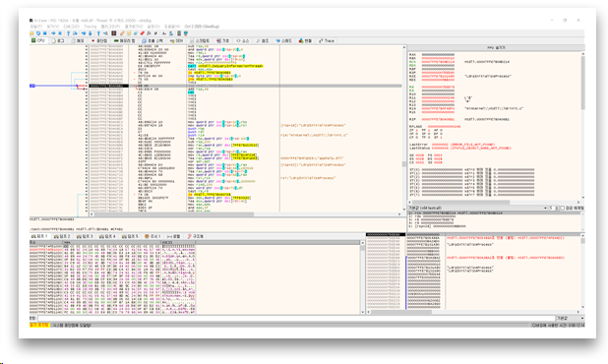Open the Notes tab

(x=78, y=40)
